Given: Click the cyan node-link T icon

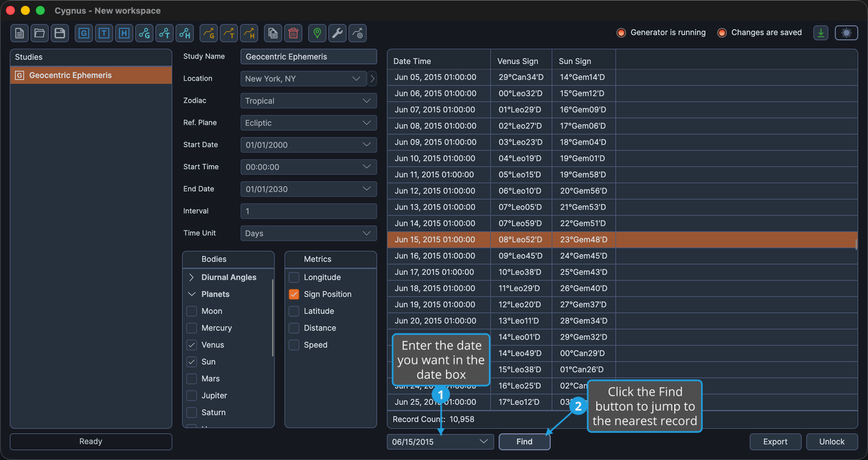Looking at the screenshot, I should coord(164,32).
